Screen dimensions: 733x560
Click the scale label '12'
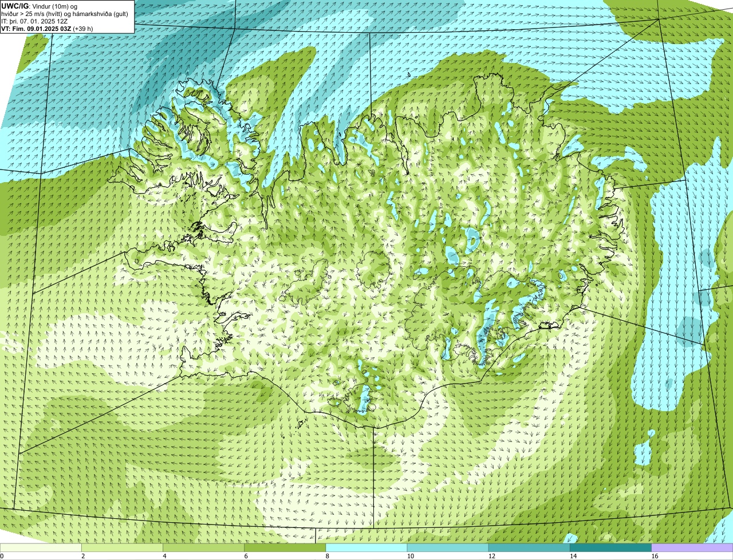coord(491,556)
